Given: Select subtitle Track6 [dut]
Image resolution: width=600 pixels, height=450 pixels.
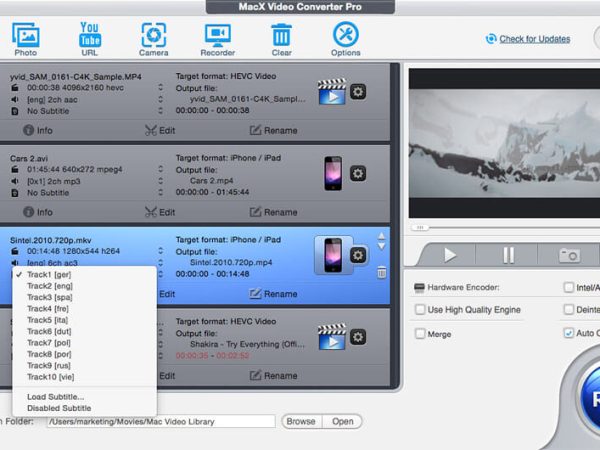Looking at the screenshot, I should [85, 331].
